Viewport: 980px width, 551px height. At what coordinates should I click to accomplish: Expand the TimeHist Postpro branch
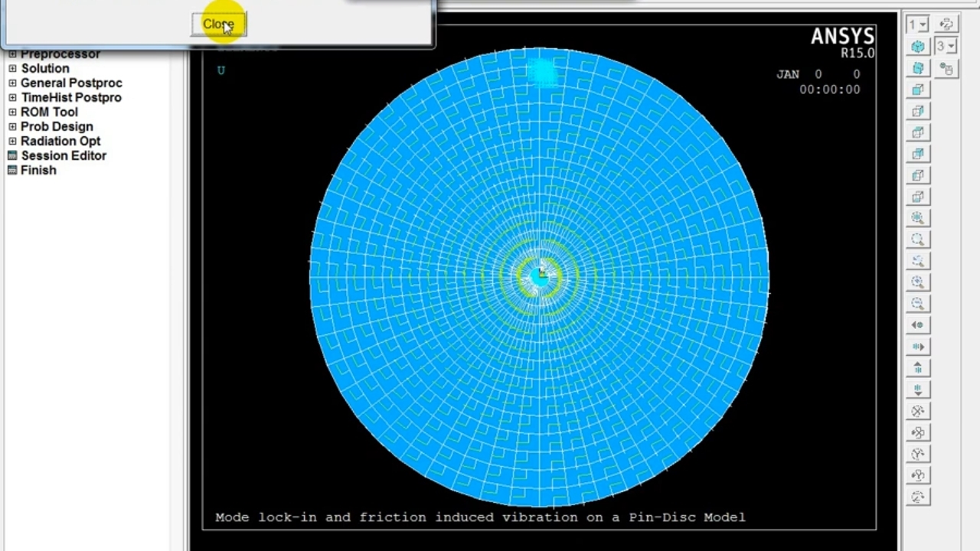pyautogui.click(x=70, y=98)
